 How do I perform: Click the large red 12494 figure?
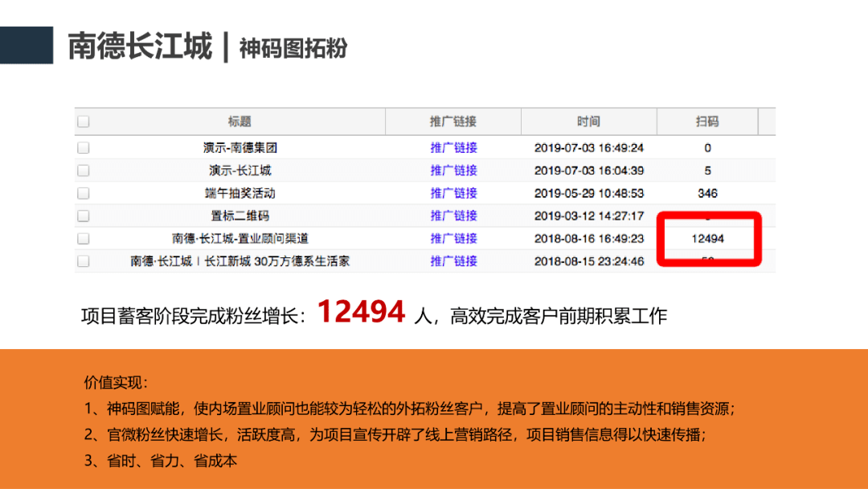click(x=361, y=311)
